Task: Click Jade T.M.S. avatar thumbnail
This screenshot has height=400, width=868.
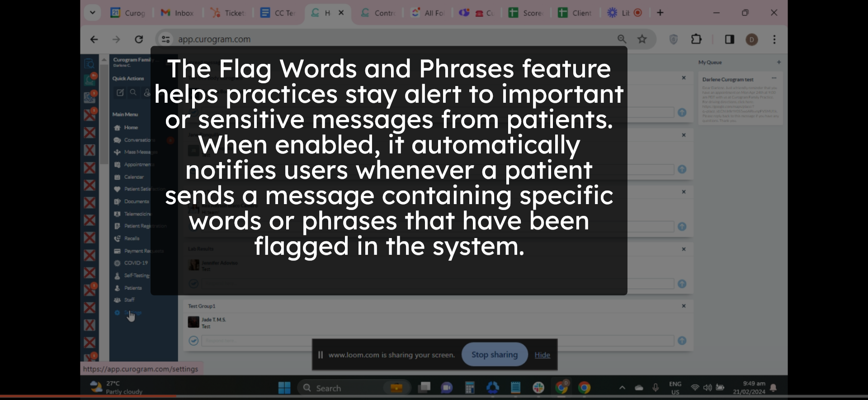Action: [x=193, y=322]
